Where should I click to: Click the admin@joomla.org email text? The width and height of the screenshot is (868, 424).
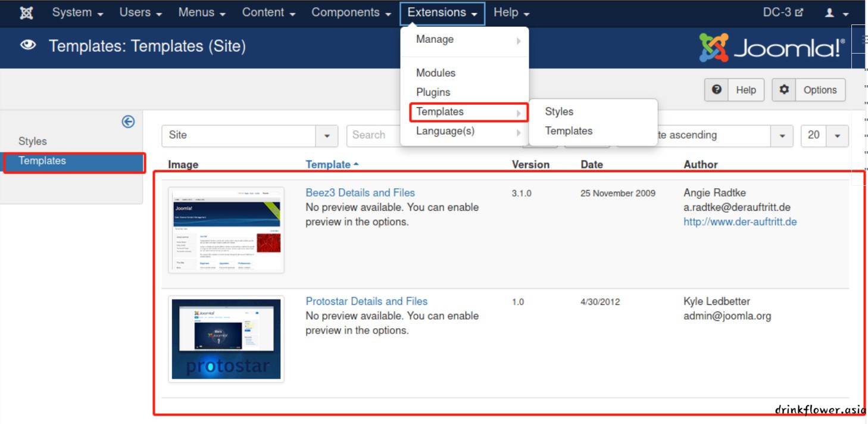point(728,316)
